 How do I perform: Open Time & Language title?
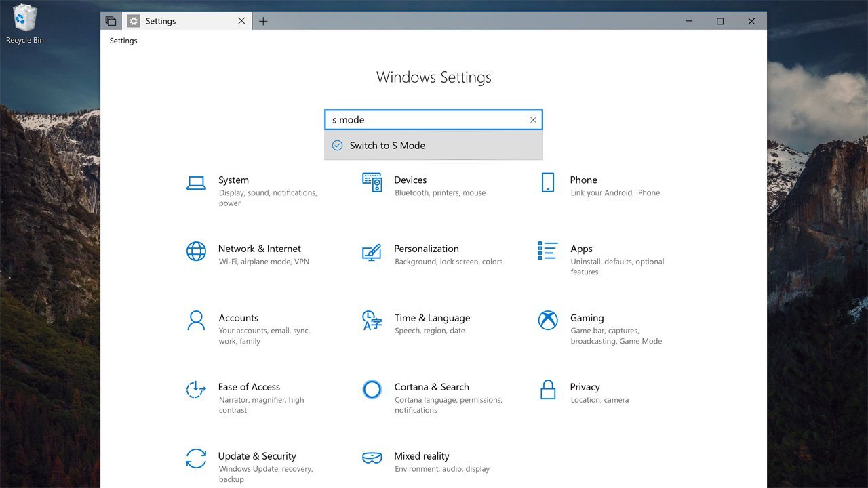point(432,318)
